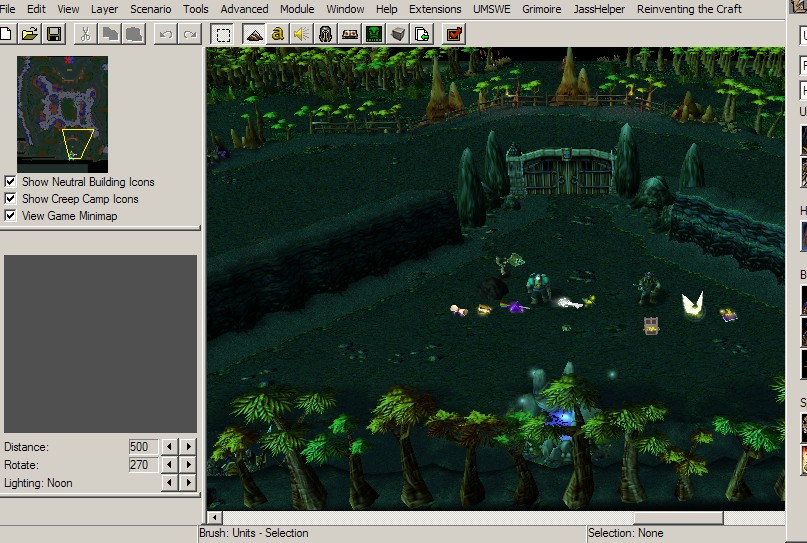Click the Cut scissors icon
The width and height of the screenshot is (807, 543).
(85, 34)
